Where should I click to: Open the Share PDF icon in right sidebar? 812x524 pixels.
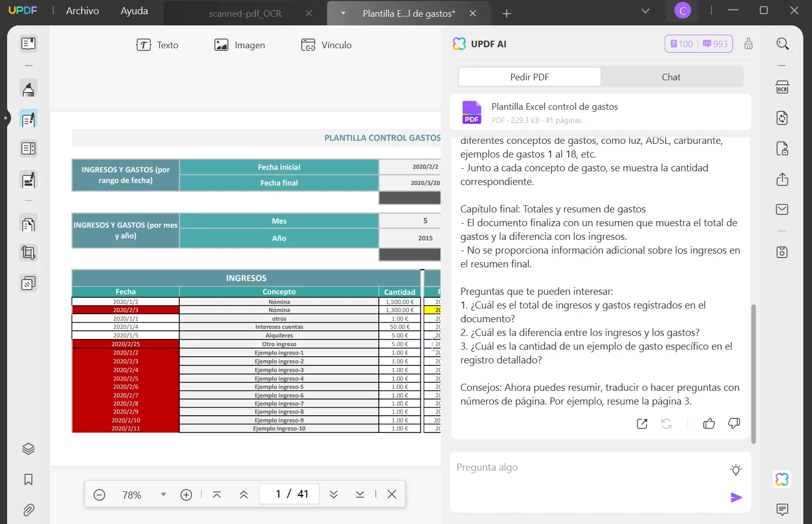coord(783,179)
